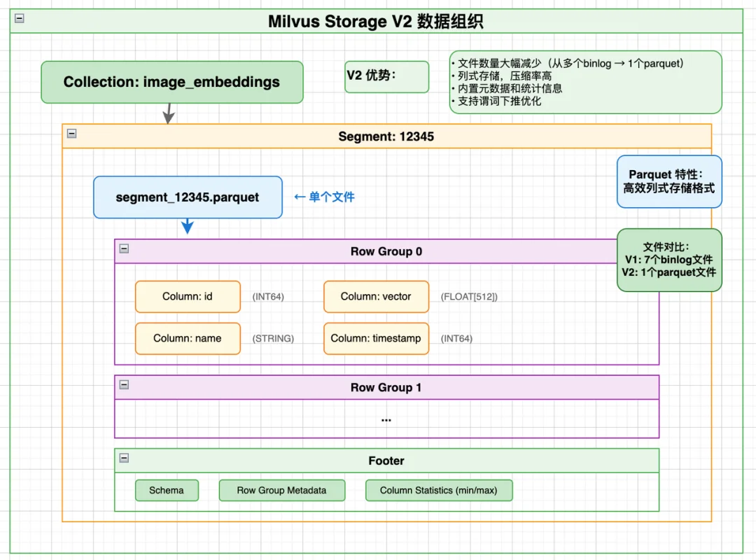Select the Column Statistics (min/max) box
Viewport: 756px width, 560px height.
tap(439, 491)
